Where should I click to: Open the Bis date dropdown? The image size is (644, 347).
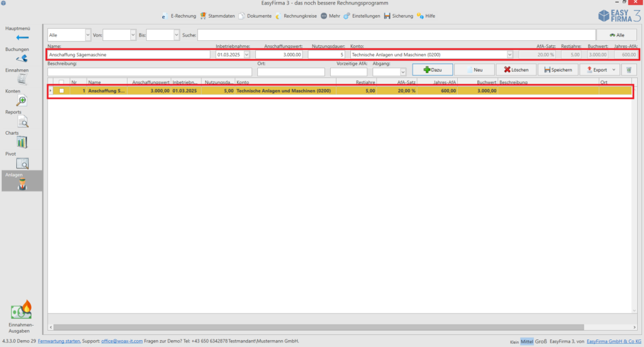tap(176, 35)
